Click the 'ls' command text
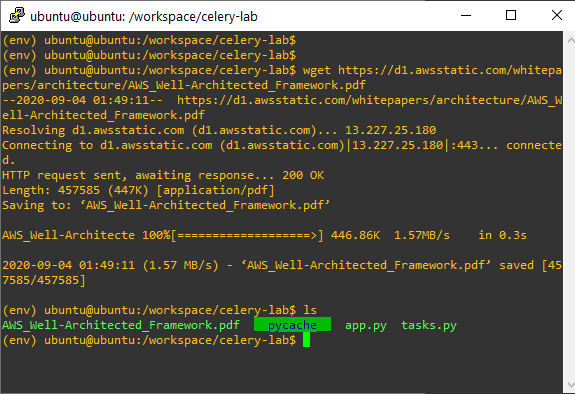The width and height of the screenshot is (575, 394). 310,310
